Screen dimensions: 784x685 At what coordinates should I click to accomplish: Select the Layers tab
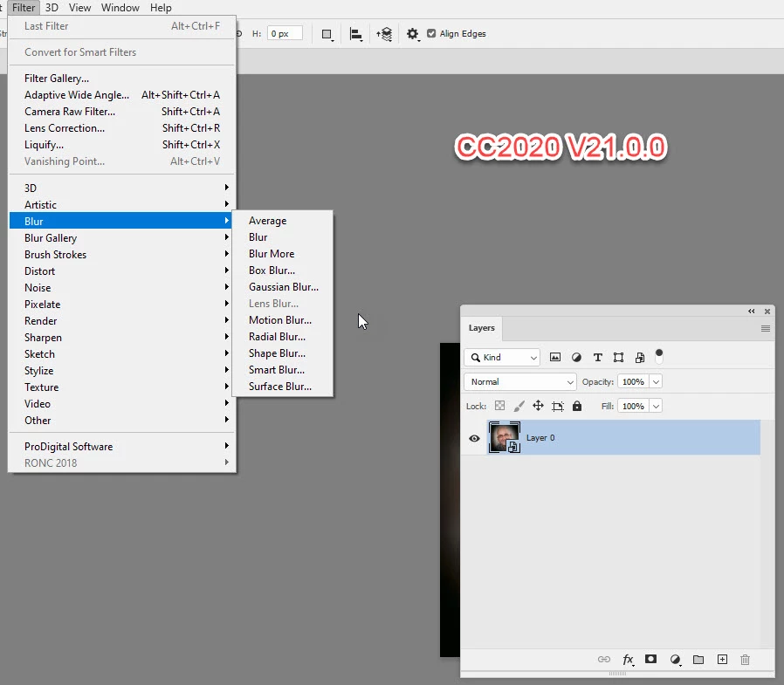point(482,328)
